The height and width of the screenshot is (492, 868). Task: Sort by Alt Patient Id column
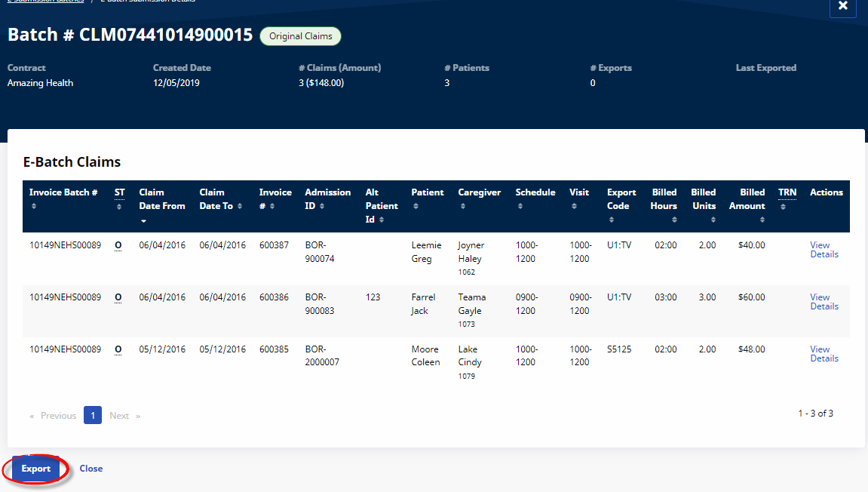pos(381,206)
